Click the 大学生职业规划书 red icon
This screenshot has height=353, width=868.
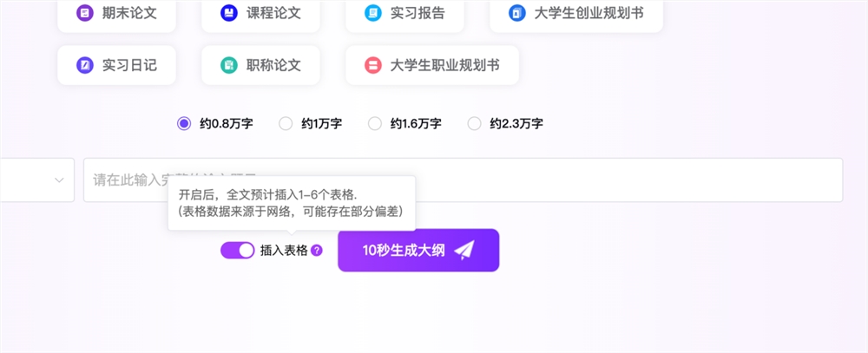(x=372, y=65)
